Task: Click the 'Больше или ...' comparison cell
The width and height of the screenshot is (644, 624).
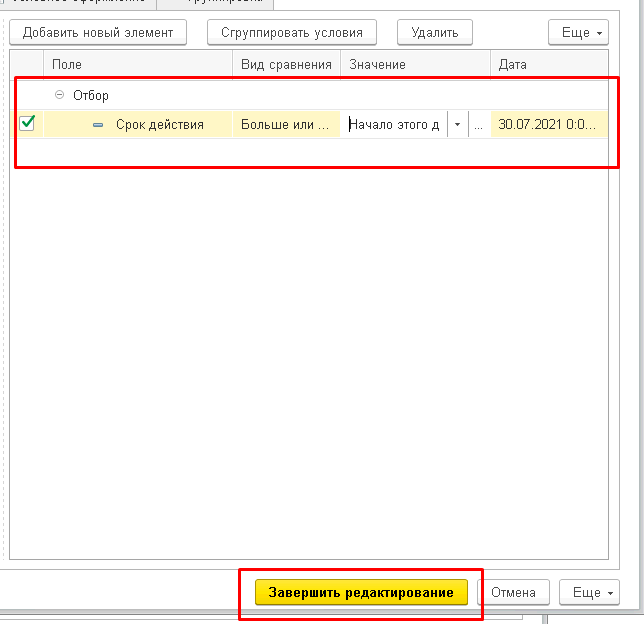Action: [286, 124]
